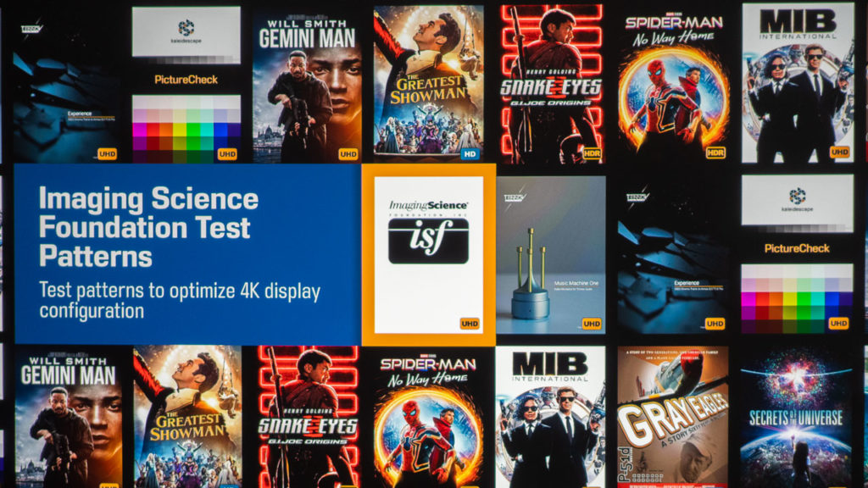Click the magenta swatch in top PictureCheck chart
The image size is (868, 488).
(x=140, y=130)
